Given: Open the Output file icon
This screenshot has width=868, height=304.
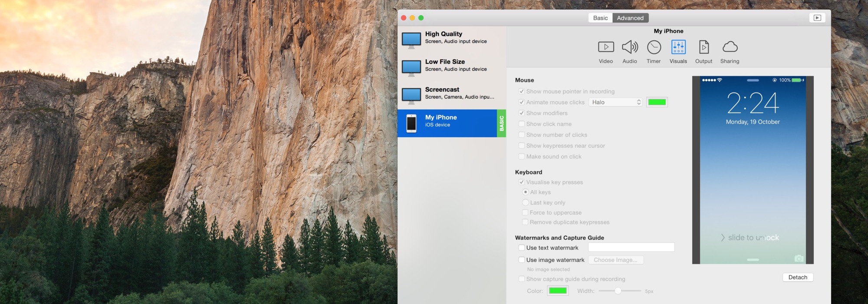Looking at the screenshot, I should click(704, 47).
